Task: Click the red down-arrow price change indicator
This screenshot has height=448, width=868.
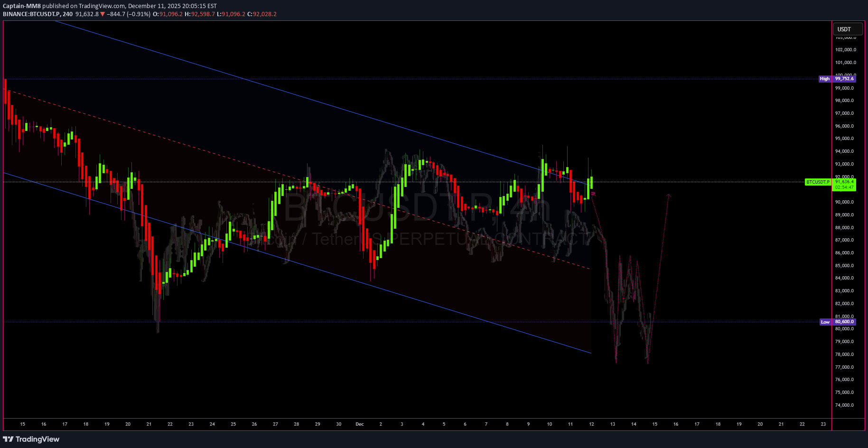Action: tap(103, 14)
